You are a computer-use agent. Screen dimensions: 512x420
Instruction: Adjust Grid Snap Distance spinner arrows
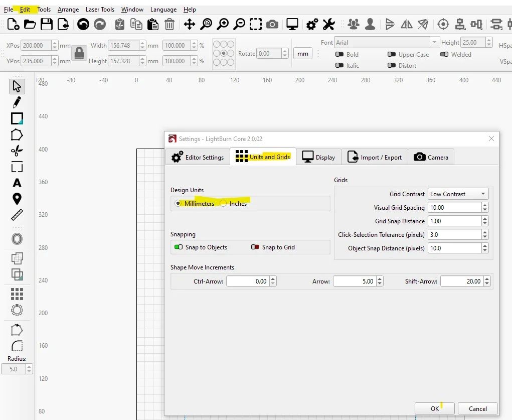(485, 221)
